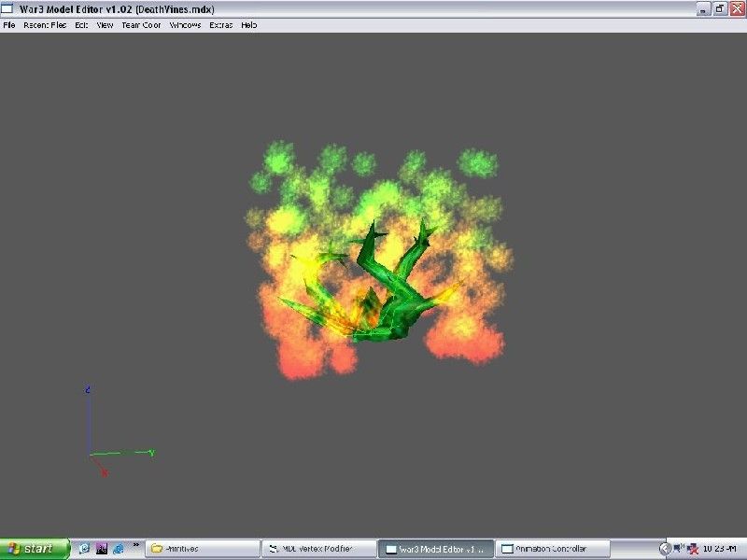
Task: Open the Windows menu
Action: (x=185, y=25)
